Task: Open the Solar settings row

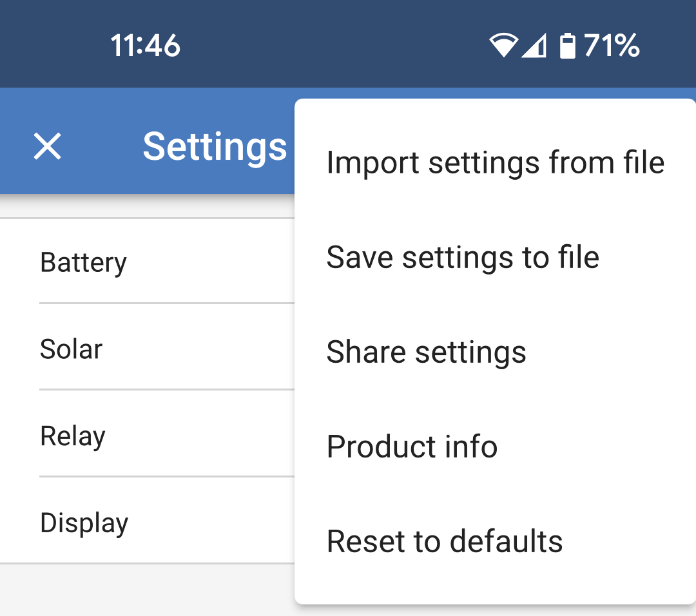Action: tap(72, 349)
